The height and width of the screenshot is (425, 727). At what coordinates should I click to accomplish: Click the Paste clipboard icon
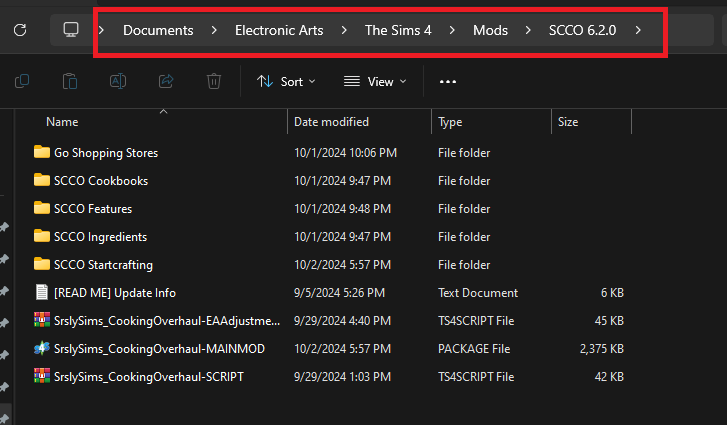(x=70, y=81)
